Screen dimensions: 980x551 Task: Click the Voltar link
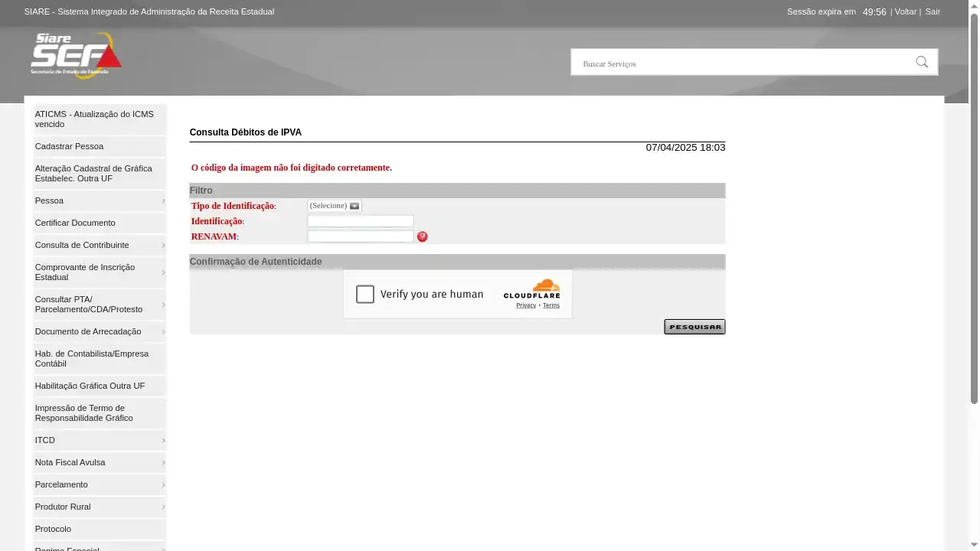coord(905,11)
